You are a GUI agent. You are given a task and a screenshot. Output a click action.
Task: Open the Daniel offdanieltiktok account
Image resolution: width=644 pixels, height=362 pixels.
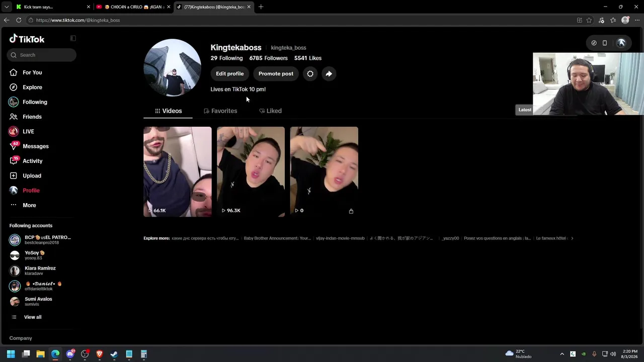point(41,286)
